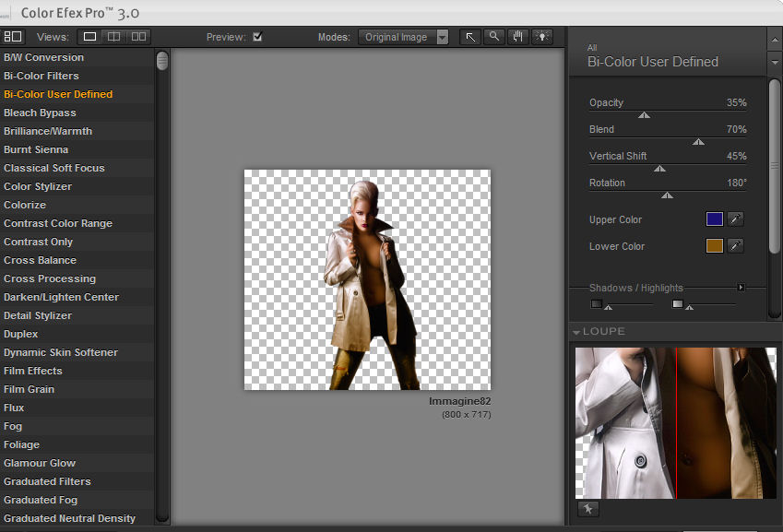The height and width of the screenshot is (532, 783).
Task: Click the filter list panel toggle icon
Action: point(13,37)
